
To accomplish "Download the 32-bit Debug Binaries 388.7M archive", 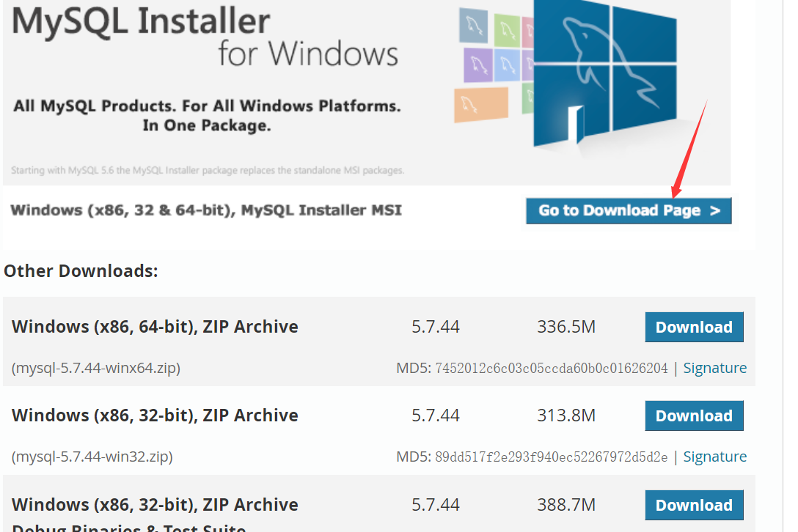I will click(694, 505).
